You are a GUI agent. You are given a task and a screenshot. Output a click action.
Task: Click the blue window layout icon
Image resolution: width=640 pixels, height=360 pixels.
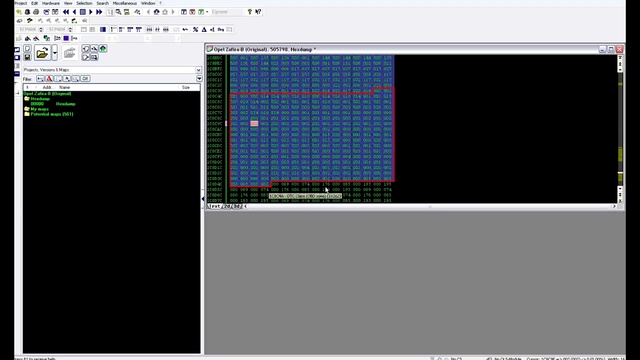click(x=184, y=12)
